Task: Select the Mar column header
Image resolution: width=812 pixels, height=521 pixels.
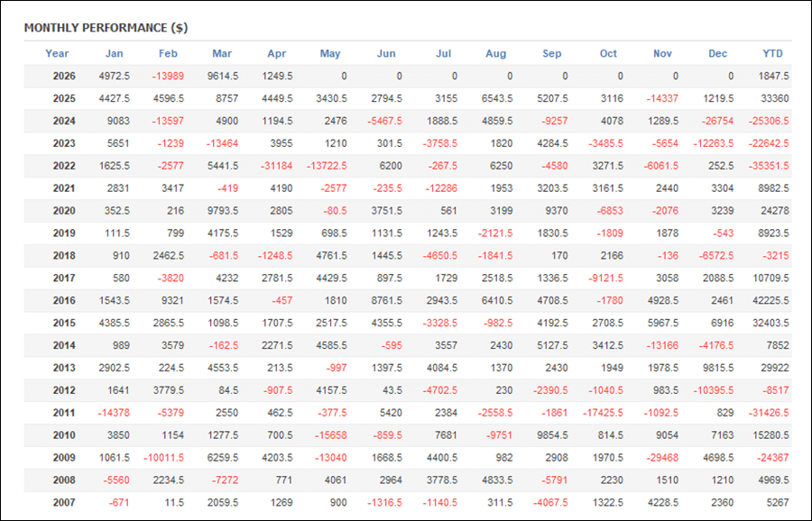Action: tap(222, 53)
